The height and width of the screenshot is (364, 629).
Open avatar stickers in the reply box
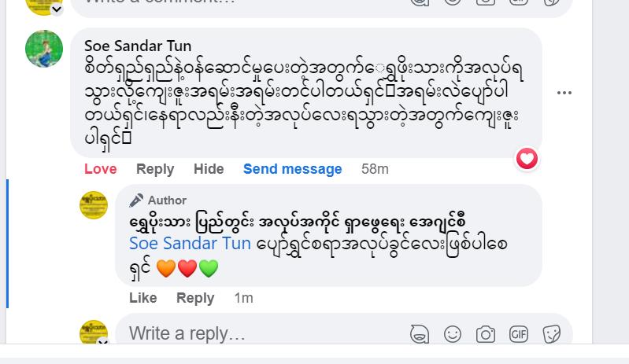pos(420,334)
